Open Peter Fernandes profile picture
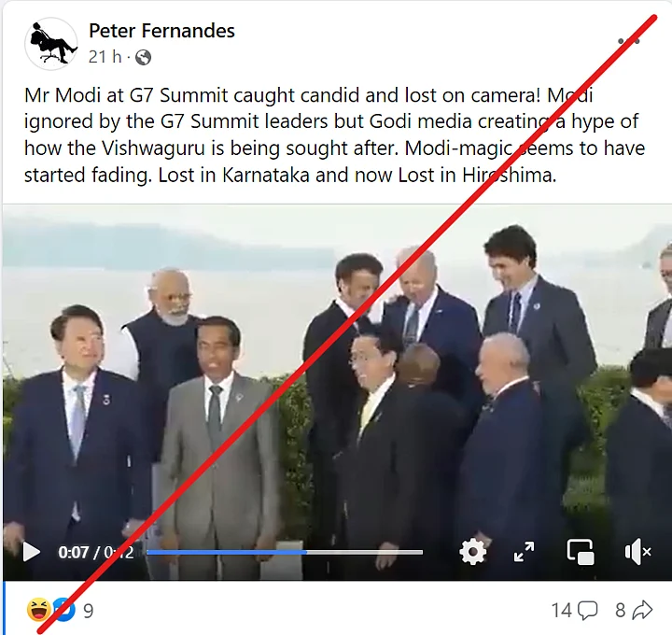This screenshot has height=635, width=672. click(x=51, y=44)
